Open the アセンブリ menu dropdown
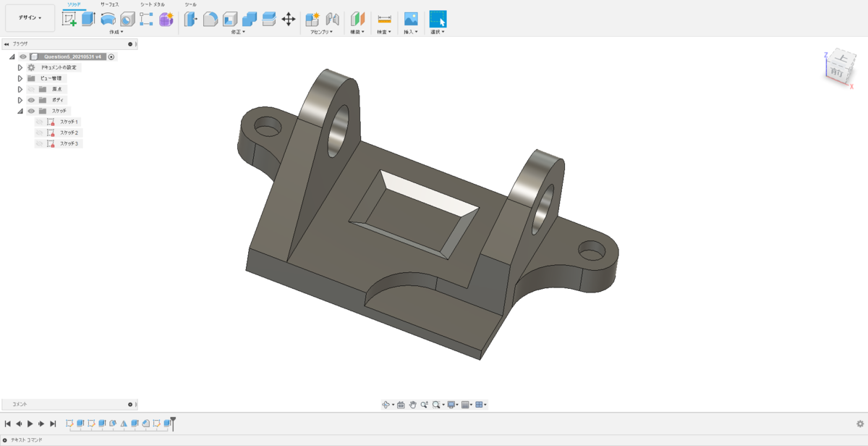 321,32
